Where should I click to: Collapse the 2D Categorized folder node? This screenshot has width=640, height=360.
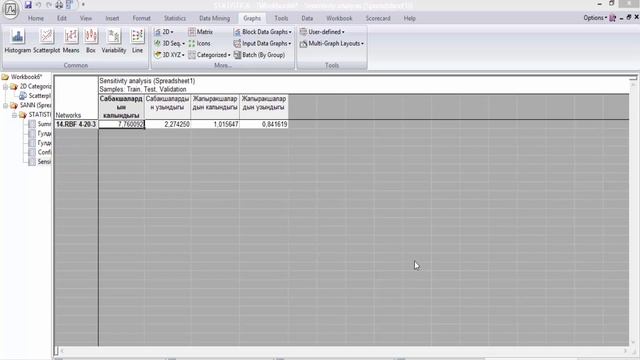tap(5, 87)
